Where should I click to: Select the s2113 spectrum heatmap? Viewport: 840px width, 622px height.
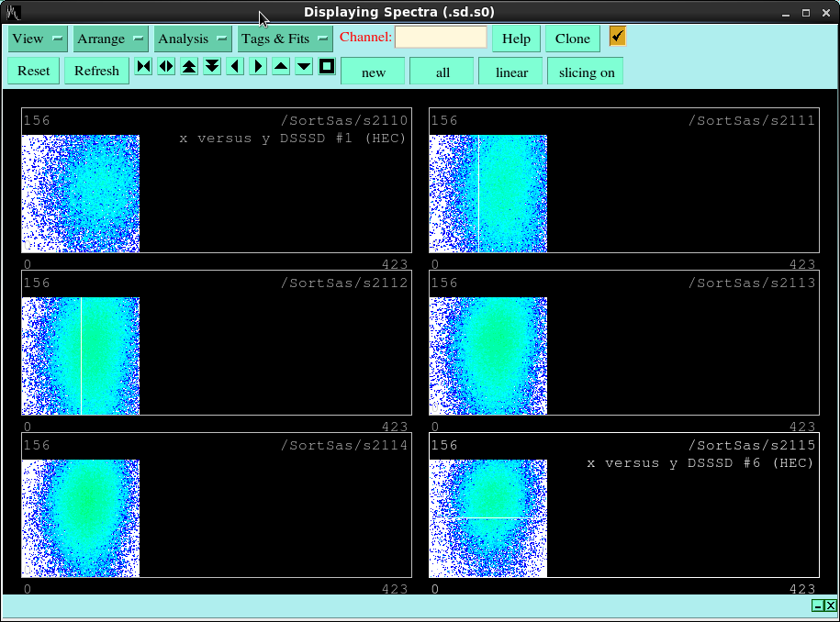click(488, 356)
